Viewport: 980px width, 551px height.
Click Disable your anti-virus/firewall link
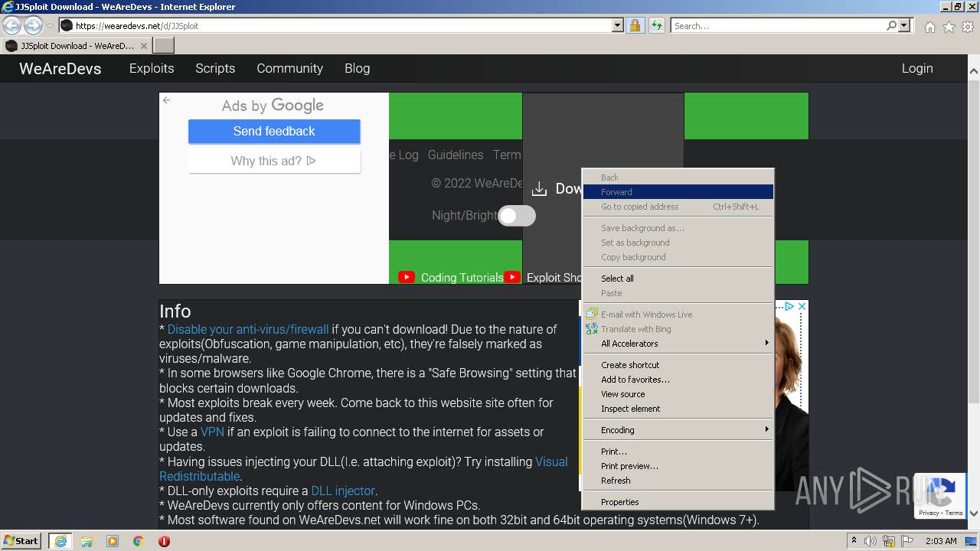[x=248, y=329]
